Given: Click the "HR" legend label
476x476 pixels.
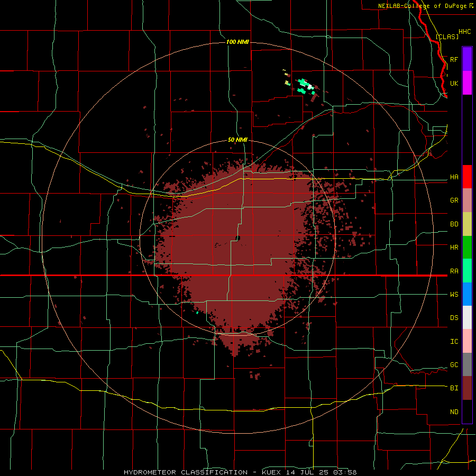Looking at the screenshot, I should click(454, 248).
